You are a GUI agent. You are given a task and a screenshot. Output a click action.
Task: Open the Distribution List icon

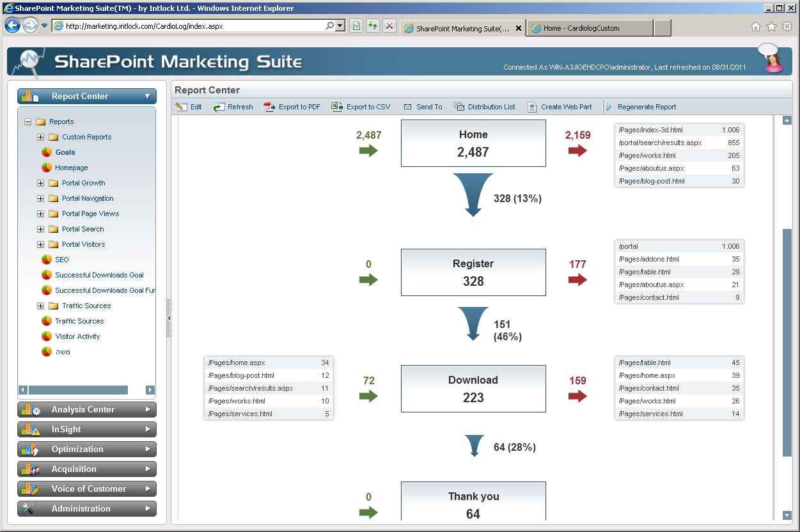tap(459, 107)
